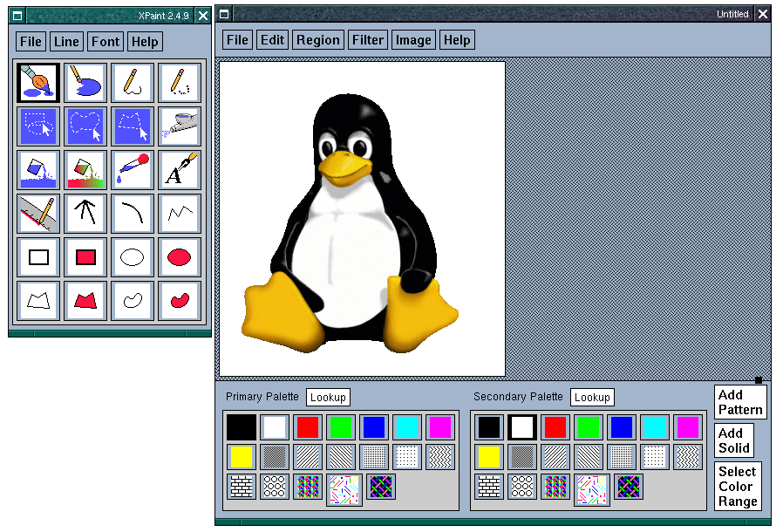Screen dimensions: 783x532
Task: Open the File menu in the Untitled canvas window
Action: [237, 39]
